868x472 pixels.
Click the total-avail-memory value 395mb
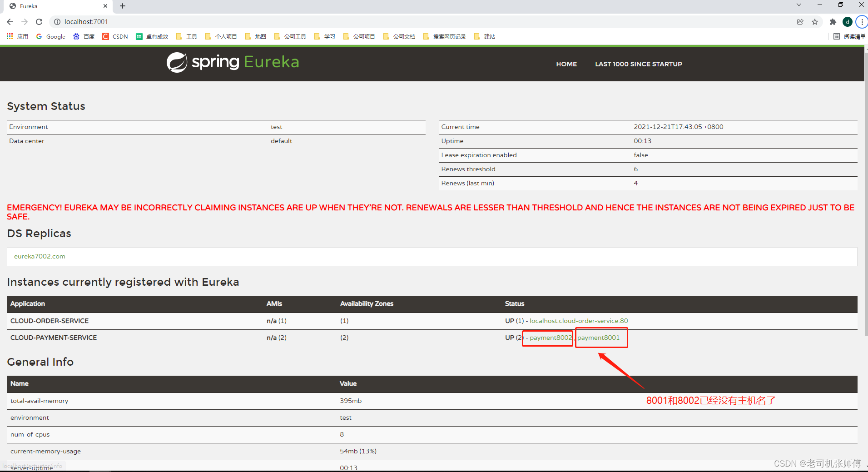point(351,401)
